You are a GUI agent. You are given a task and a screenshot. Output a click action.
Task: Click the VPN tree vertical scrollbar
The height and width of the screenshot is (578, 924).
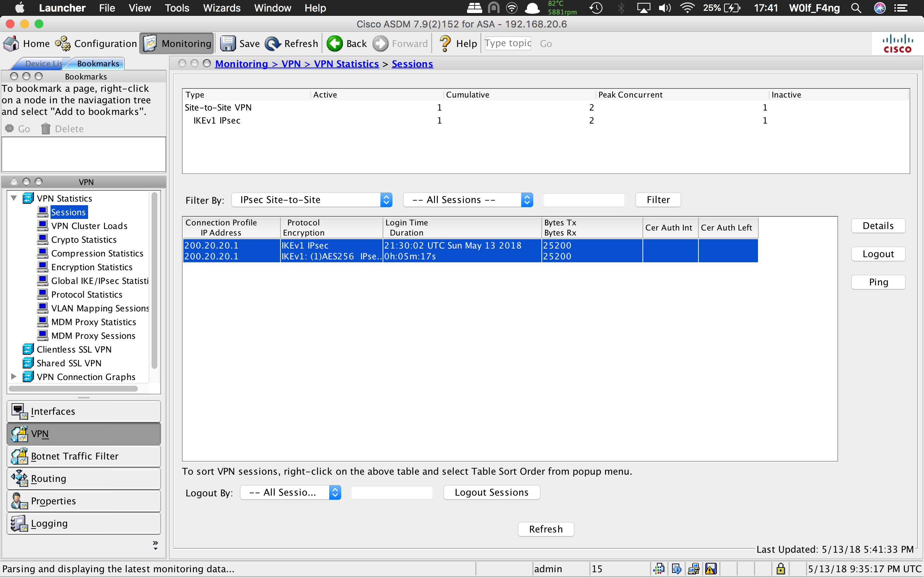[x=154, y=281]
